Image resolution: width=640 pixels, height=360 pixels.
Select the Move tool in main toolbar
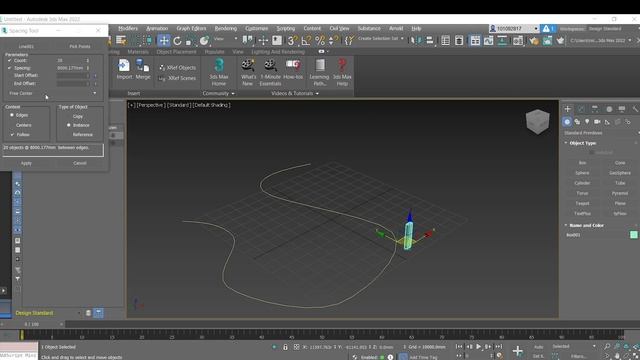click(164, 40)
